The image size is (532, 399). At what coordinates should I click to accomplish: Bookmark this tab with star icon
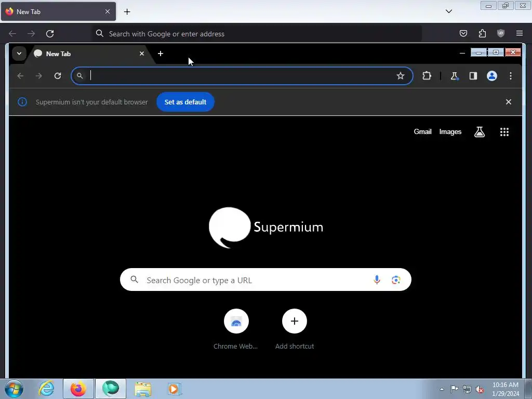[x=401, y=76]
